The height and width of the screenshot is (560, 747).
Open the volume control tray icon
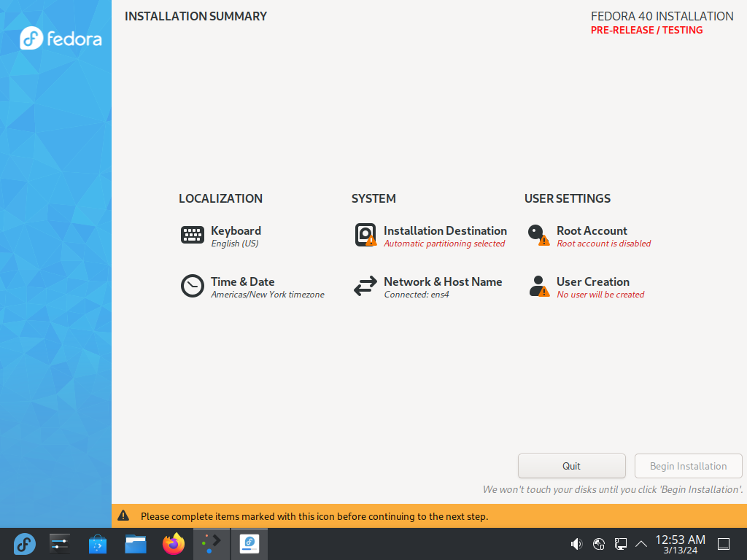pos(576,544)
